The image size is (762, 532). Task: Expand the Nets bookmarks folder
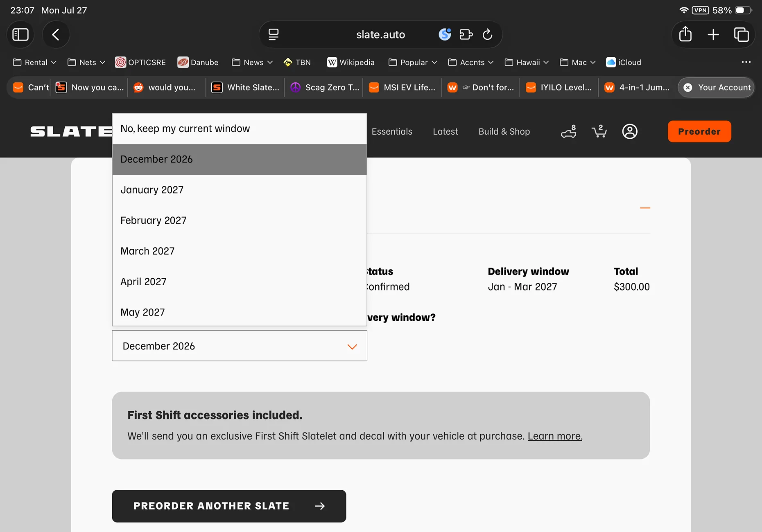click(x=86, y=62)
